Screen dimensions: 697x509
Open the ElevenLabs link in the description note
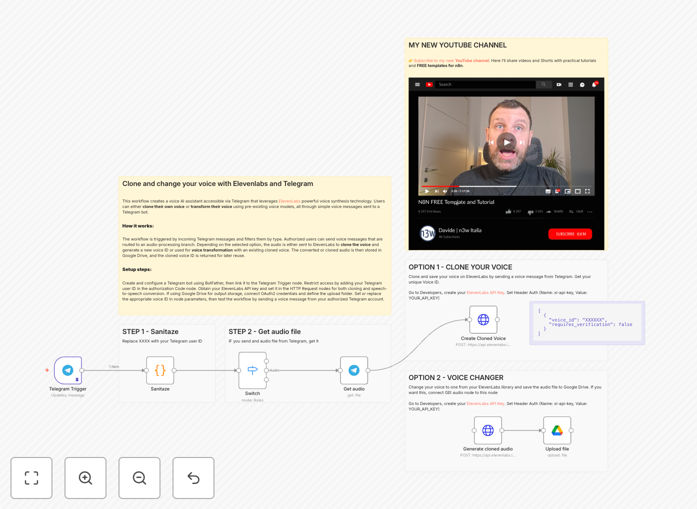click(x=289, y=201)
